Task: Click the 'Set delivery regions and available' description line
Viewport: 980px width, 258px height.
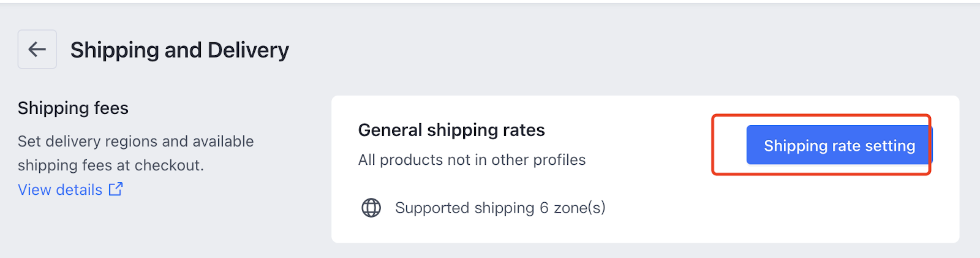Action: click(135, 142)
